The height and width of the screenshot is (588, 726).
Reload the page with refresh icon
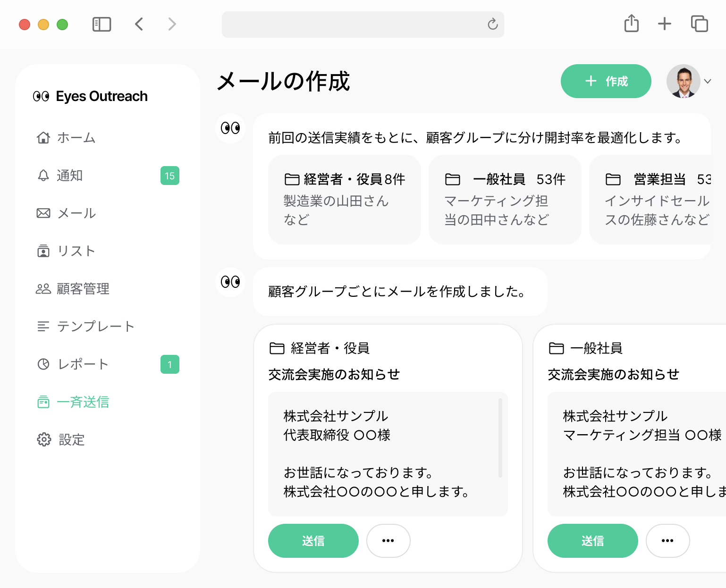click(492, 24)
